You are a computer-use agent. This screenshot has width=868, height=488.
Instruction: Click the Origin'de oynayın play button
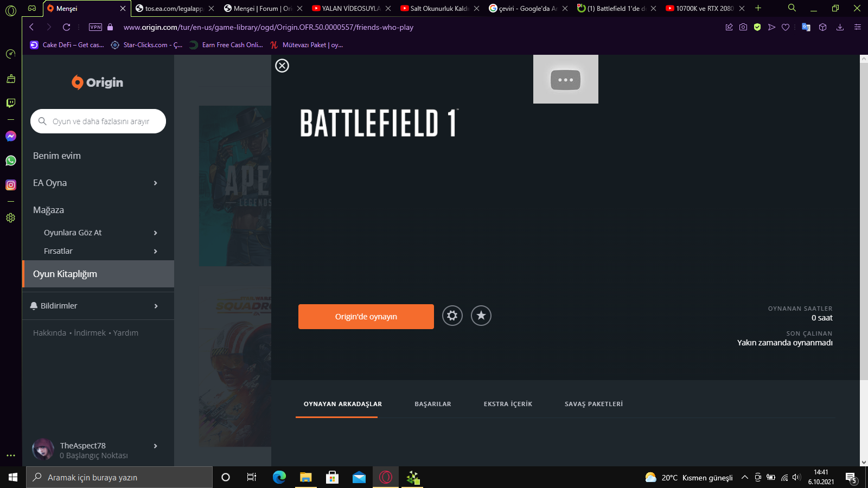(x=366, y=317)
